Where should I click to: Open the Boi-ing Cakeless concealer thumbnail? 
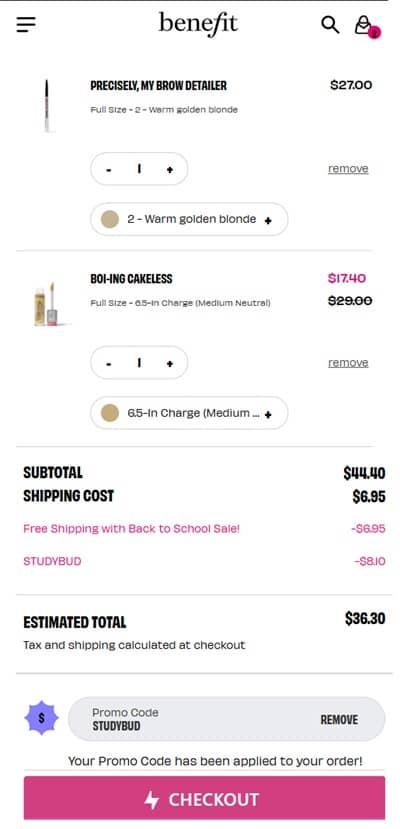pyautogui.click(x=46, y=304)
